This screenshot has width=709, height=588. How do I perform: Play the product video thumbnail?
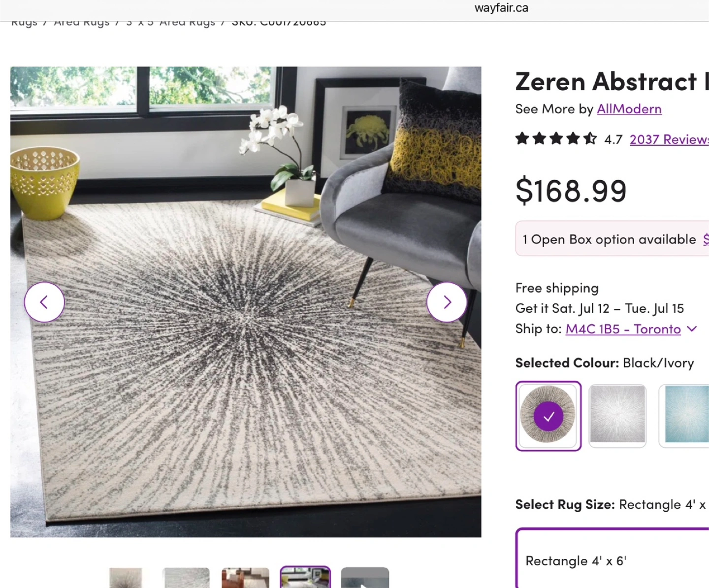365,577
